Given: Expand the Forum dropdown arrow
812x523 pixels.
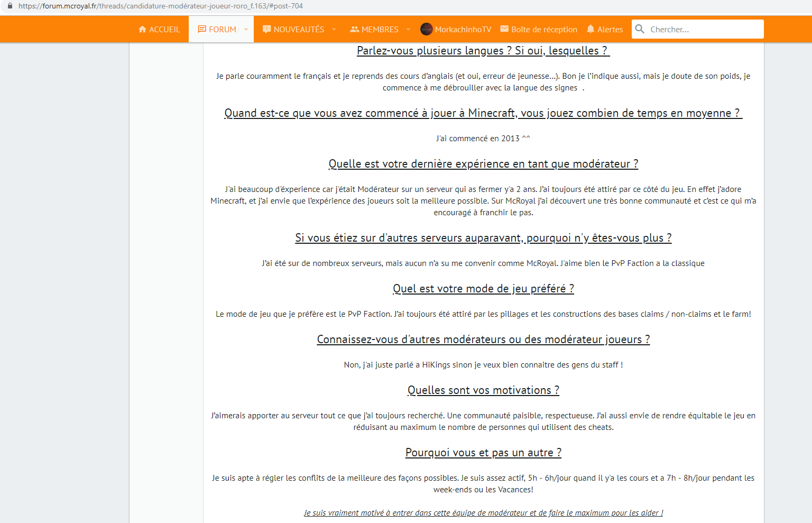Looking at the screenshot, I should 246,30.
